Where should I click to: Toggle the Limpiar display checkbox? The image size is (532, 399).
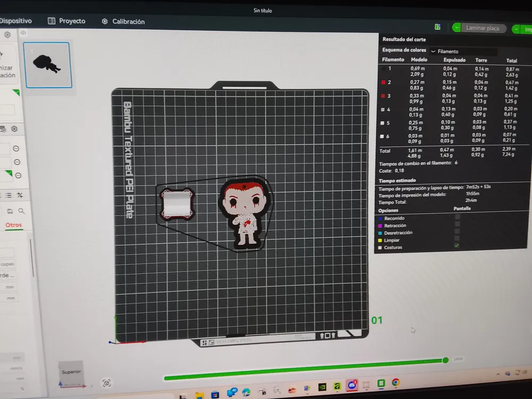[x=456, y=238]
